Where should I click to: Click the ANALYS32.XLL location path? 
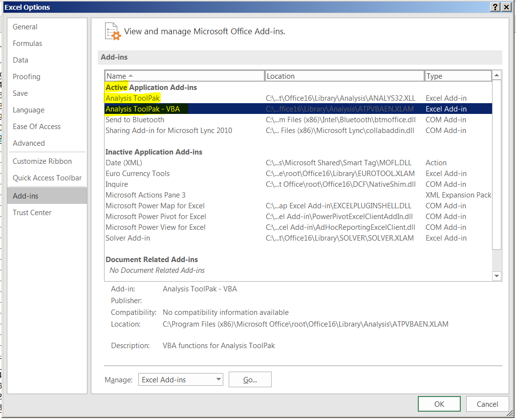tap(341, 98)
